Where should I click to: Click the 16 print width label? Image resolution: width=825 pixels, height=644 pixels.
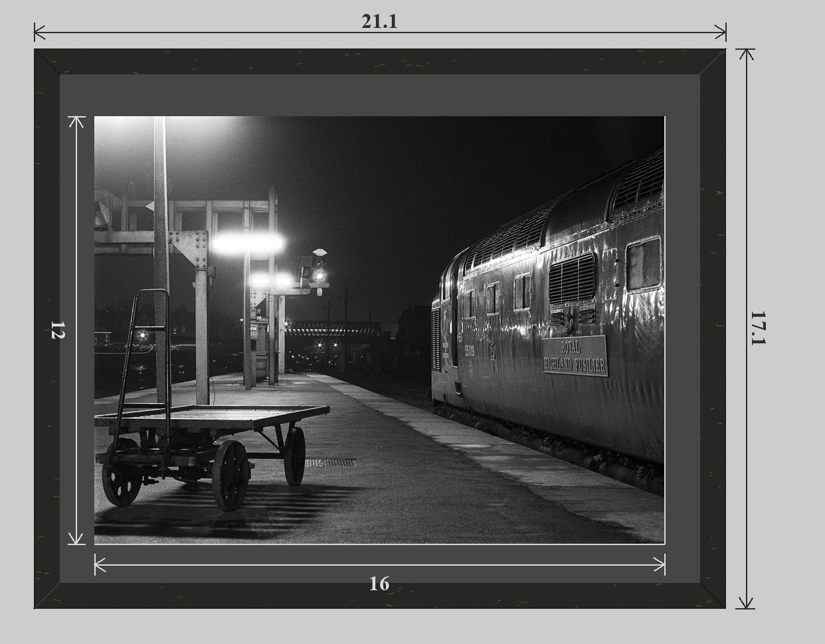(379, 584)
